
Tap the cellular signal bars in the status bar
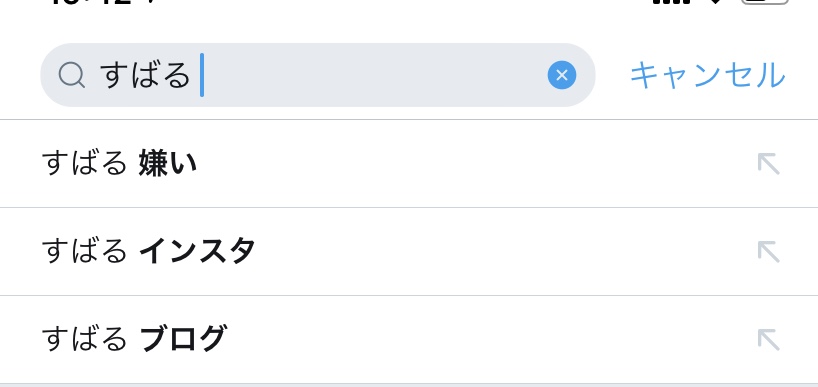[671, 2]
